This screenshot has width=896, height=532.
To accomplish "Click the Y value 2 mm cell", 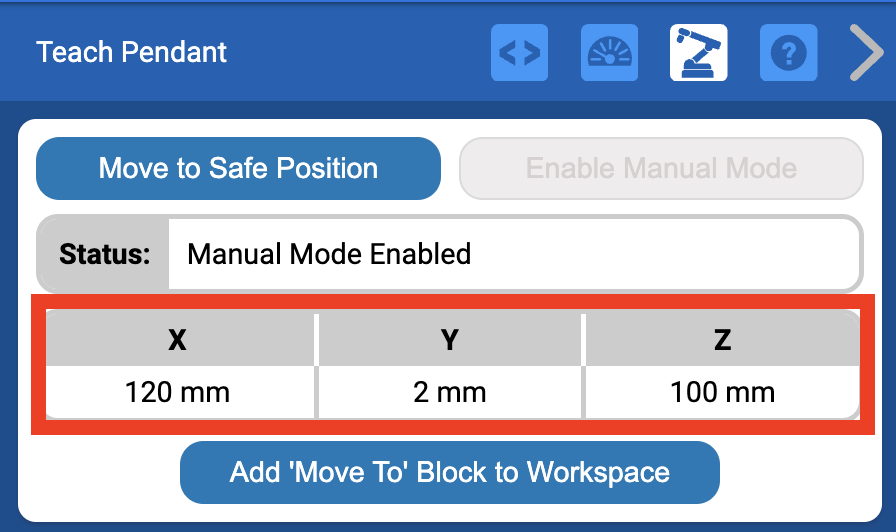I will [x=450, y=392].
